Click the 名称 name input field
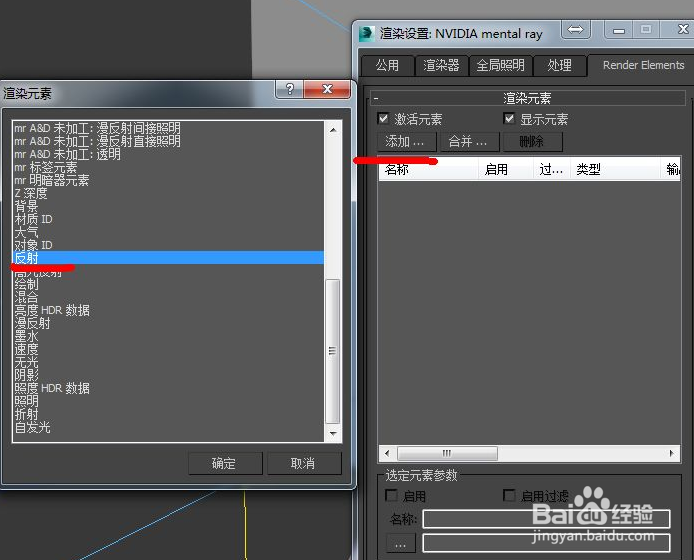This screenshot has height=560, width=694. click(x=546, y=519)
